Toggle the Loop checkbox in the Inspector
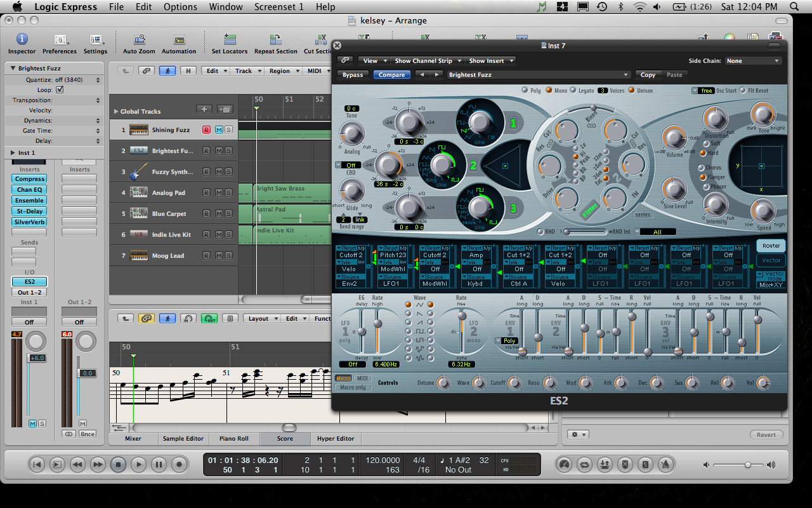This screenshot has width=812, height=508. click(x=60, y=90)
